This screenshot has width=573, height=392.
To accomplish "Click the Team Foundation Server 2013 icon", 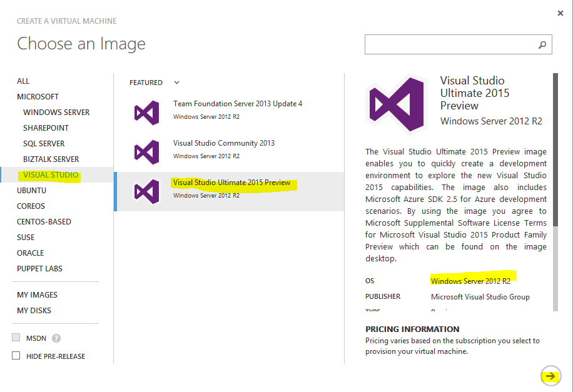I will tap(146, 113).
